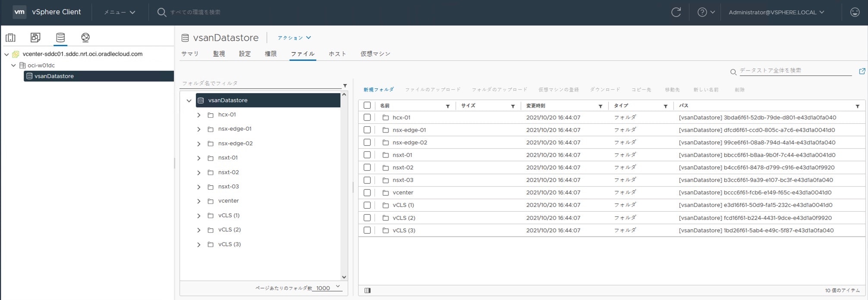The height and width of the screenshot is (300, 868).
Task: Check the vcenter row checkbox
Action: click(x=367, y=192)
